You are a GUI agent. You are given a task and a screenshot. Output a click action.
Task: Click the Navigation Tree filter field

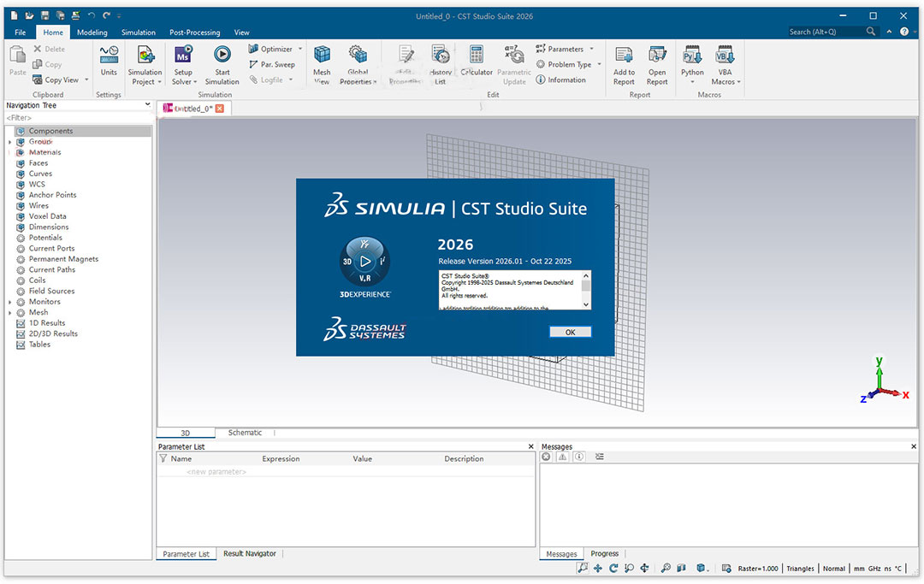77,118
